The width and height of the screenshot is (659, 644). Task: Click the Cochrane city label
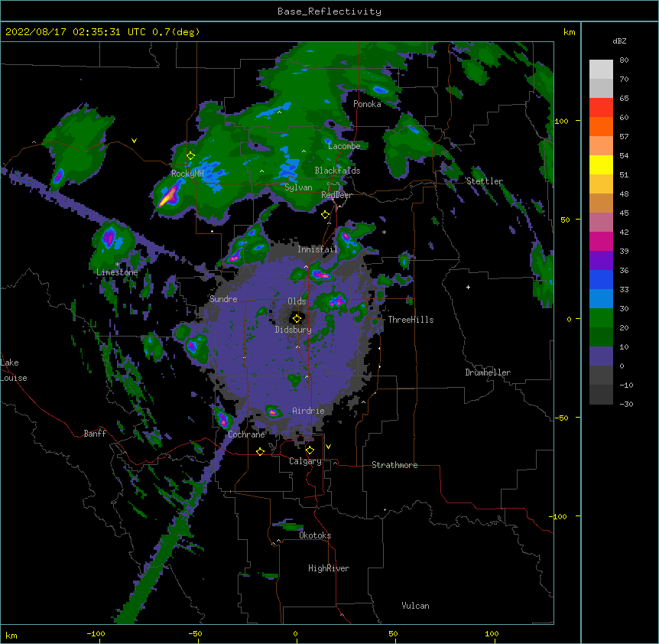[x=246, y=434]
